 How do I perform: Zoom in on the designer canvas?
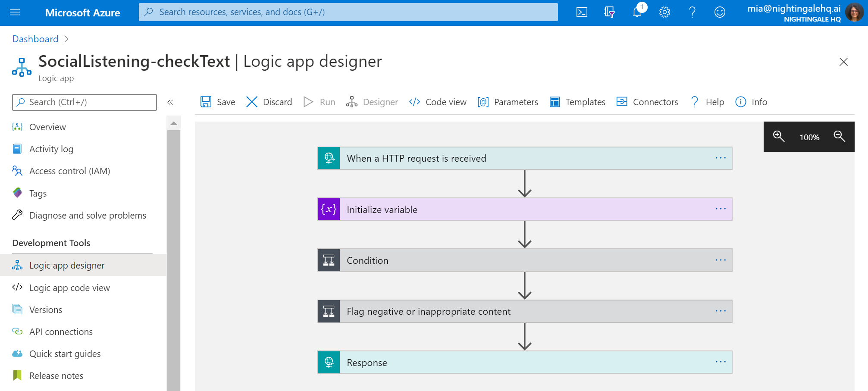pyautogui.click(x=779, y=136)
